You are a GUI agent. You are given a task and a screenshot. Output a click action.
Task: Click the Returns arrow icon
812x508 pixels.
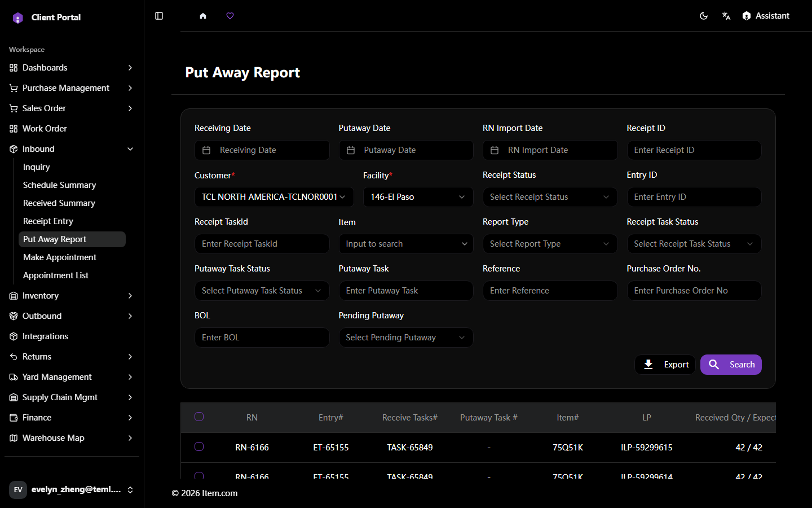(14, 357)
